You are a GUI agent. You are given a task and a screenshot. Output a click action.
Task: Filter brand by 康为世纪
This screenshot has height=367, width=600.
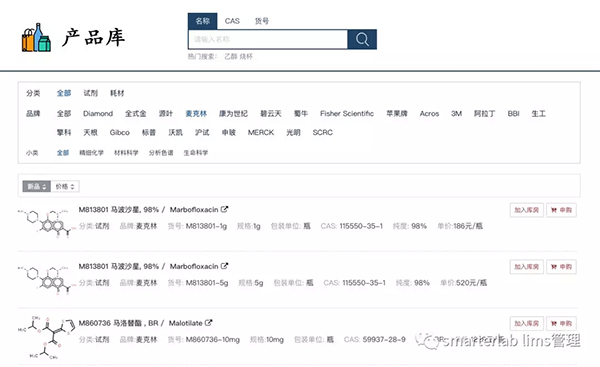point(233,114)
